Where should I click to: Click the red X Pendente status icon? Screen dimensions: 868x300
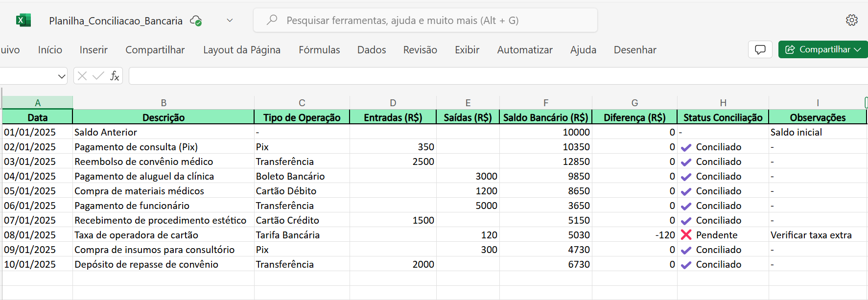pos(686,235)
